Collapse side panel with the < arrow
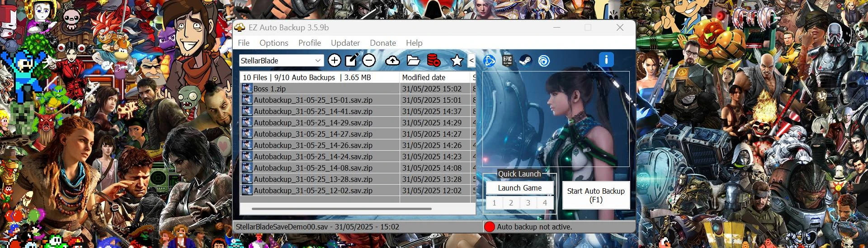The width and height of the screenshot is (868, 248). (x=472, y=60)
